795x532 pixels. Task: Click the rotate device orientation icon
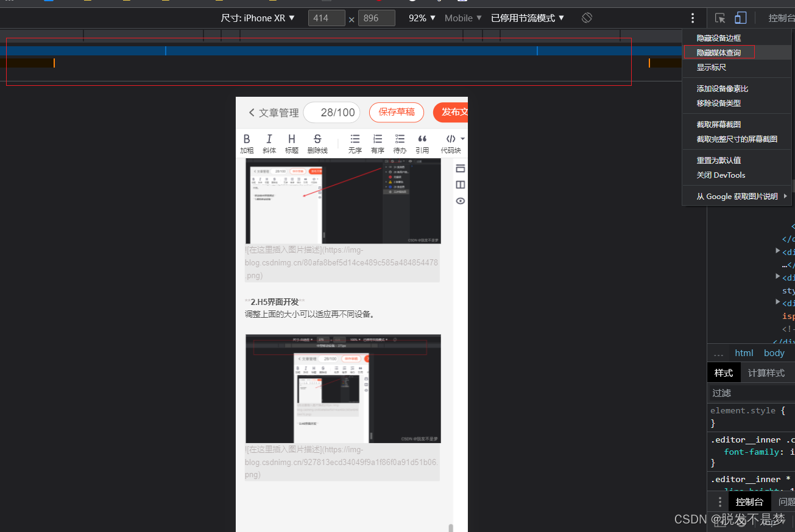[x=587, y=18]
